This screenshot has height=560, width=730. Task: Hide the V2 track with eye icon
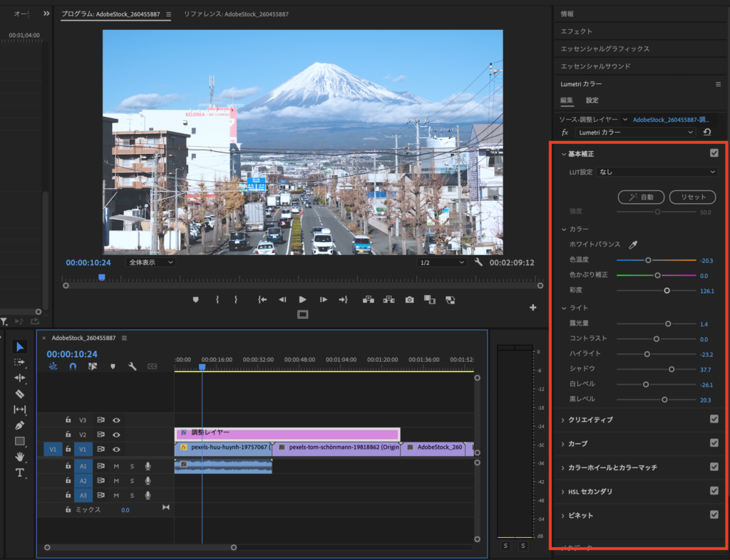pos(116,435)
